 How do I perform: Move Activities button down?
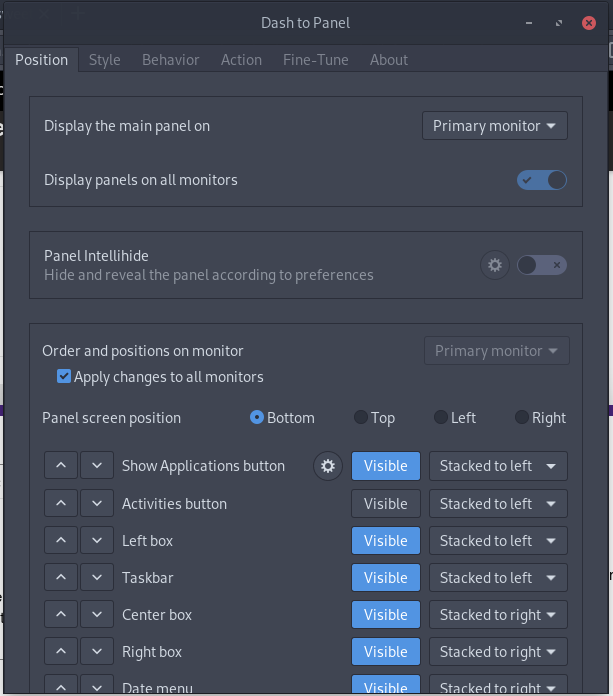click(x=97, y=503)
